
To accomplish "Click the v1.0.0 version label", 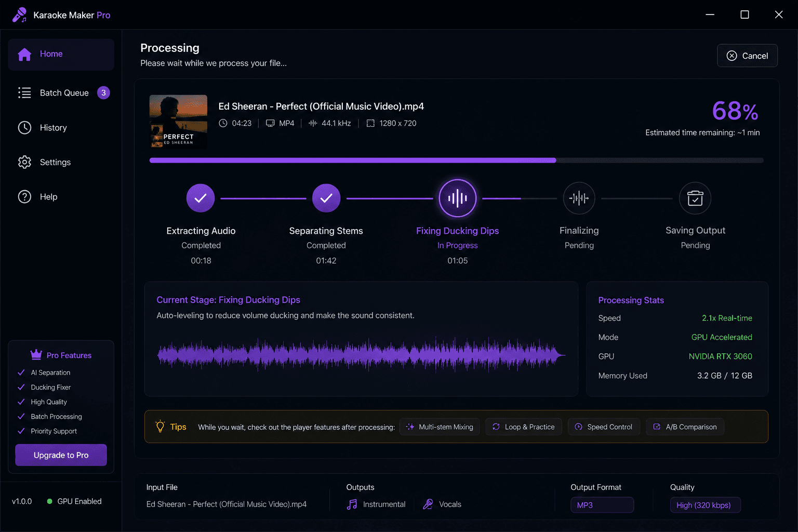I will click(x=22, y=501).
